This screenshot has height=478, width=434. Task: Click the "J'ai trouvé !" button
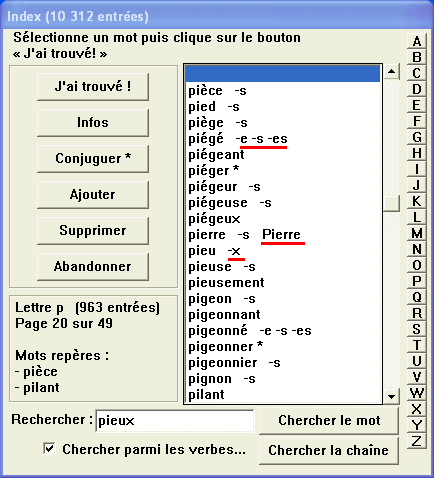(93, 87)
